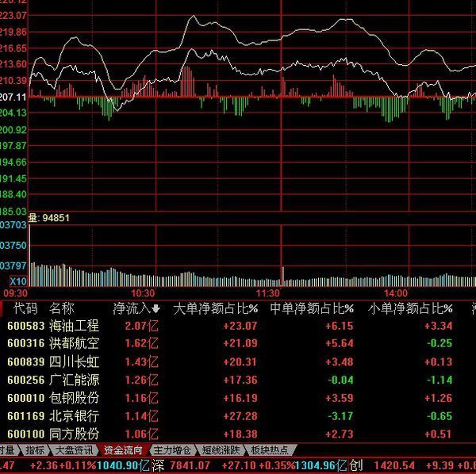Click the sort arrow beside 净流入
476x474 pixels.
(155, 309)
